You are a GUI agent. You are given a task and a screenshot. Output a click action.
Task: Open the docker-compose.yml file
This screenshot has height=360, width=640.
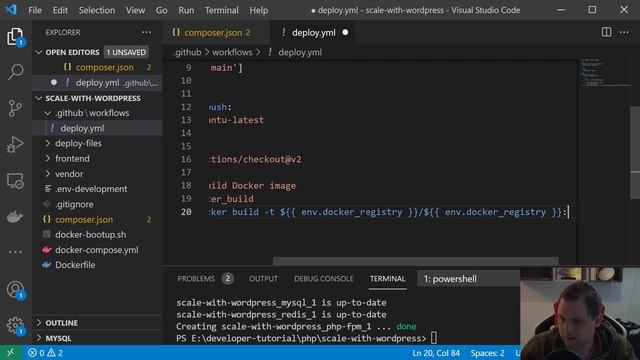pyautogui.click(x=97, y=250)
